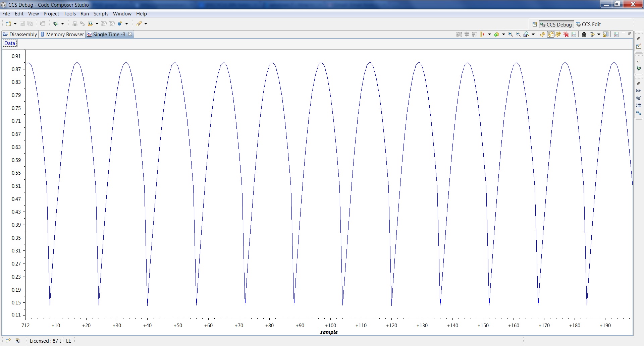
Task: Open the New file dropdown arrow
Action: click(x=15, y=23)
